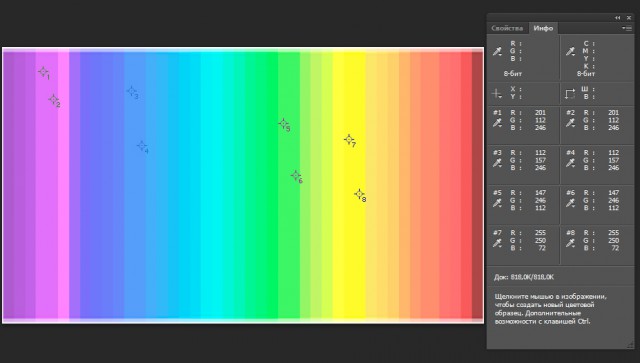Select the Инфо tab
640x363 pixels.
[543, 28]
